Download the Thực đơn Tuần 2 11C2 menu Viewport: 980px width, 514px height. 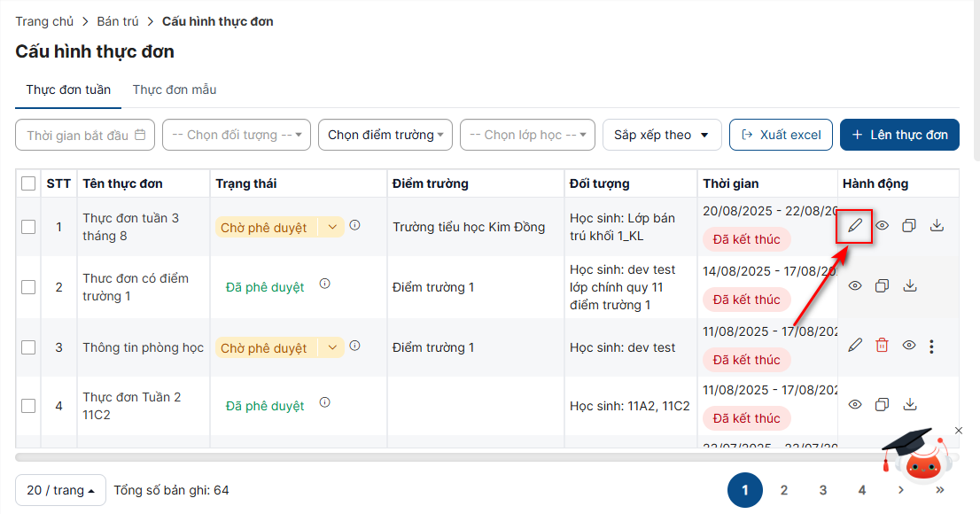tap(909, 405)
